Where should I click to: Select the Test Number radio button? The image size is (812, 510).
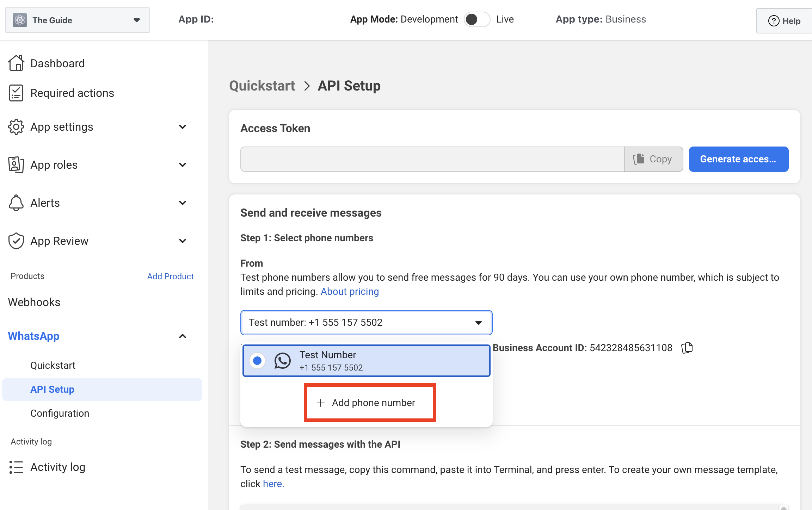tap(257, 361)
